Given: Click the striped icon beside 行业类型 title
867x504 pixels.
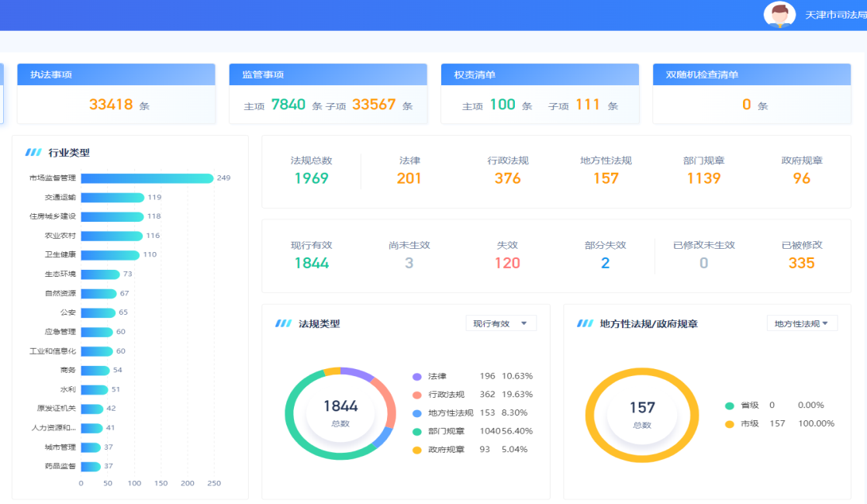Looking at the screenshot, I should (x=33, y=153).
